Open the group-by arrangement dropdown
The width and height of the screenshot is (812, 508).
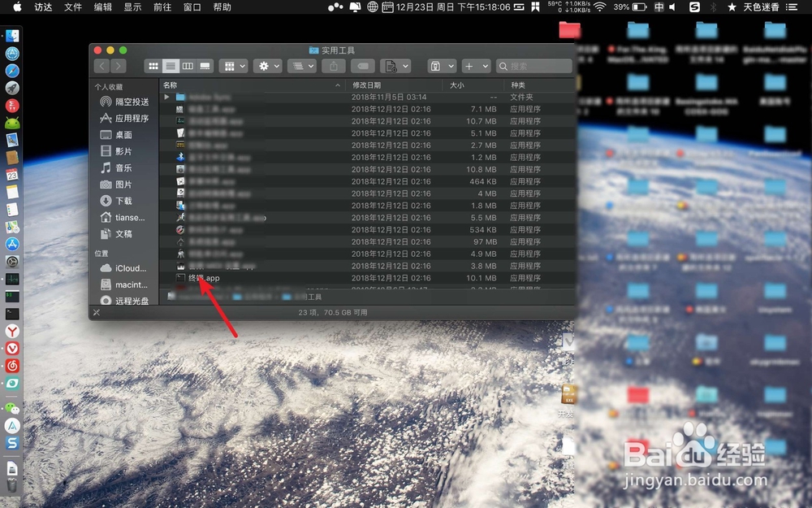pos(233,67)
